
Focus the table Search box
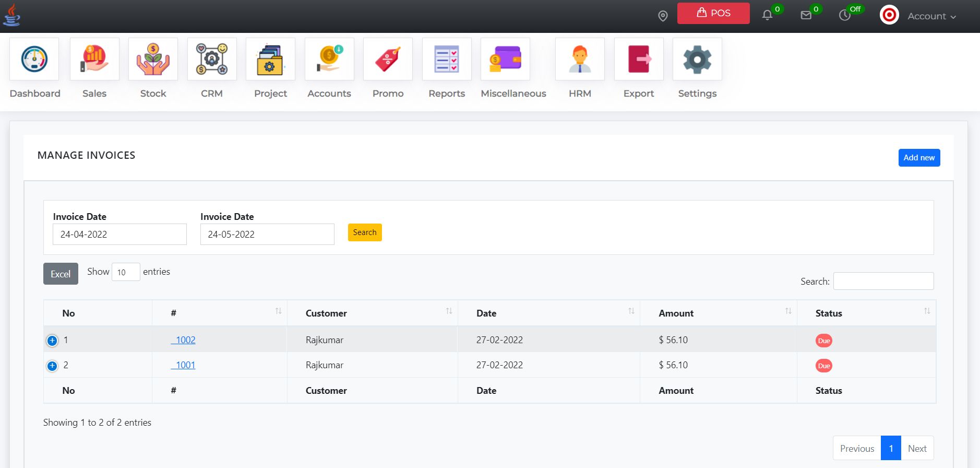(883, 281)
